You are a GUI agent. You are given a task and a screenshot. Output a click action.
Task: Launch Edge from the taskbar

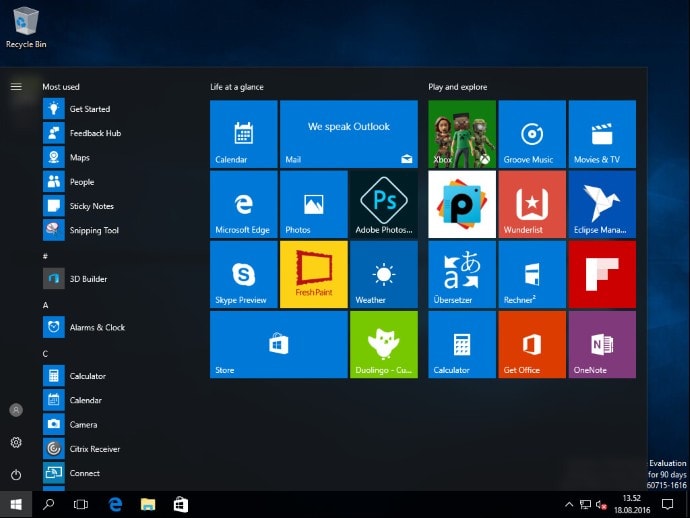click(x=115, y=504)
